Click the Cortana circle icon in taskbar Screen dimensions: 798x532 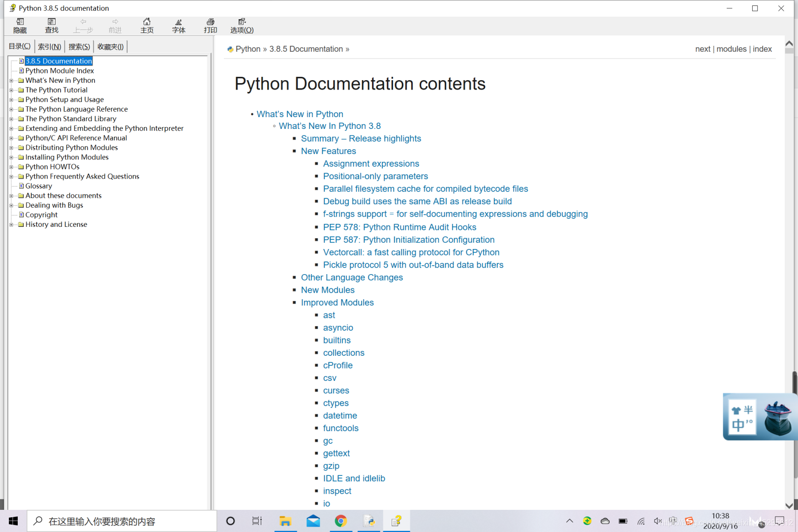tap(230, 521)
